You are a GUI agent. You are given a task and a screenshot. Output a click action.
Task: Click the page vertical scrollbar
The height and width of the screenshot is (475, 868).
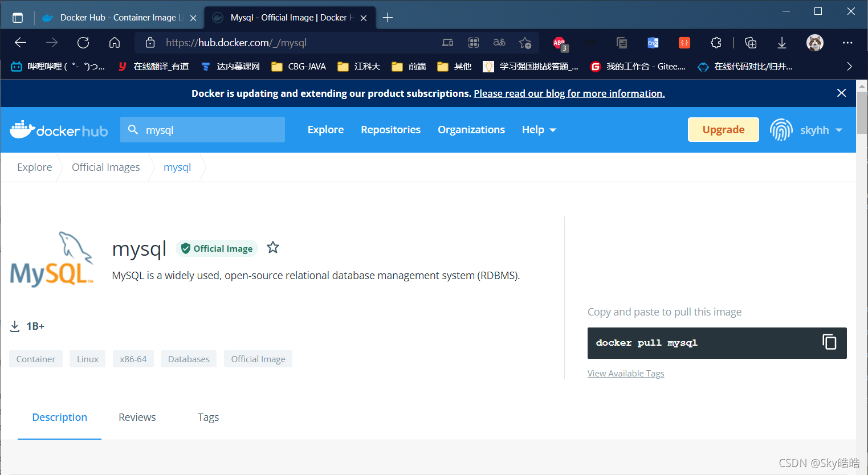pyautogui.click(x=862, y=113)
